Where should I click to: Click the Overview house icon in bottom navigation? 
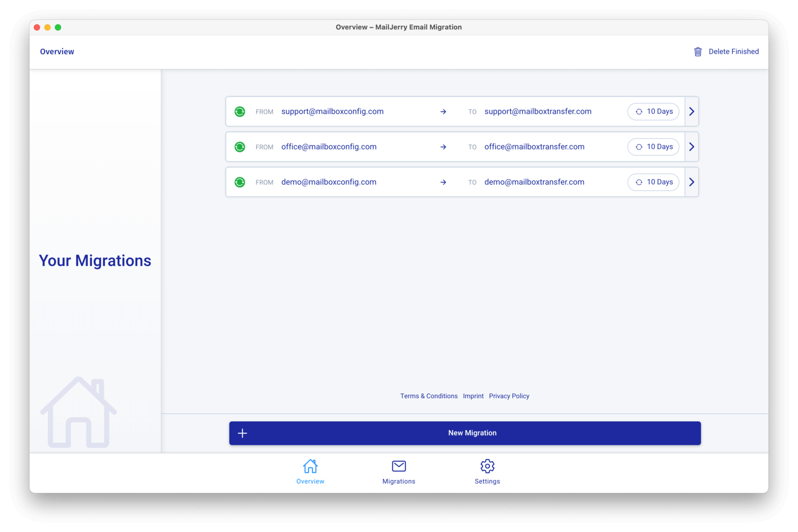(310, 466)
